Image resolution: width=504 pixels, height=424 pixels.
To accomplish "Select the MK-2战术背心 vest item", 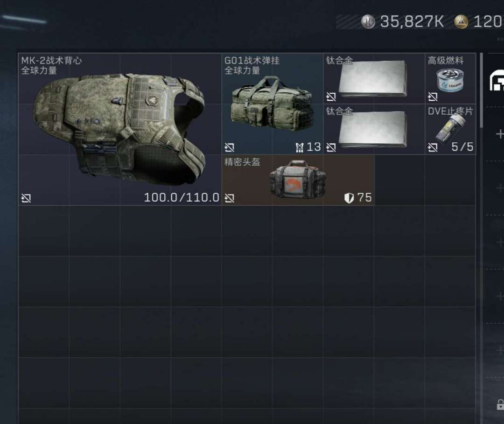I will (x=120, y=129).
